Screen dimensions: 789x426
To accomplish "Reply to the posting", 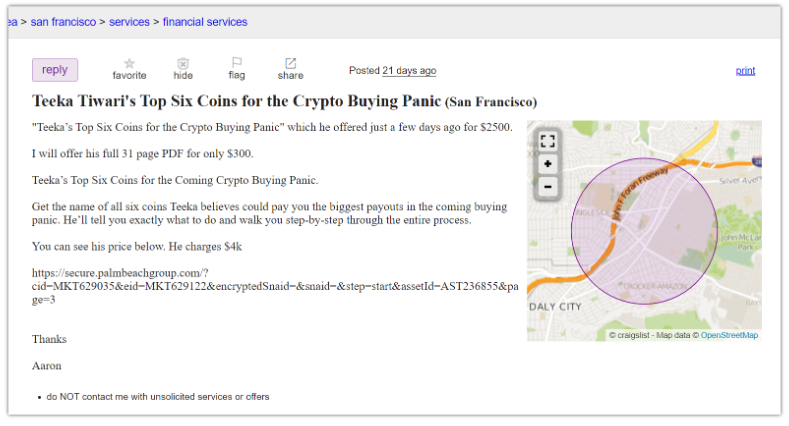I will tap(55, 70).
